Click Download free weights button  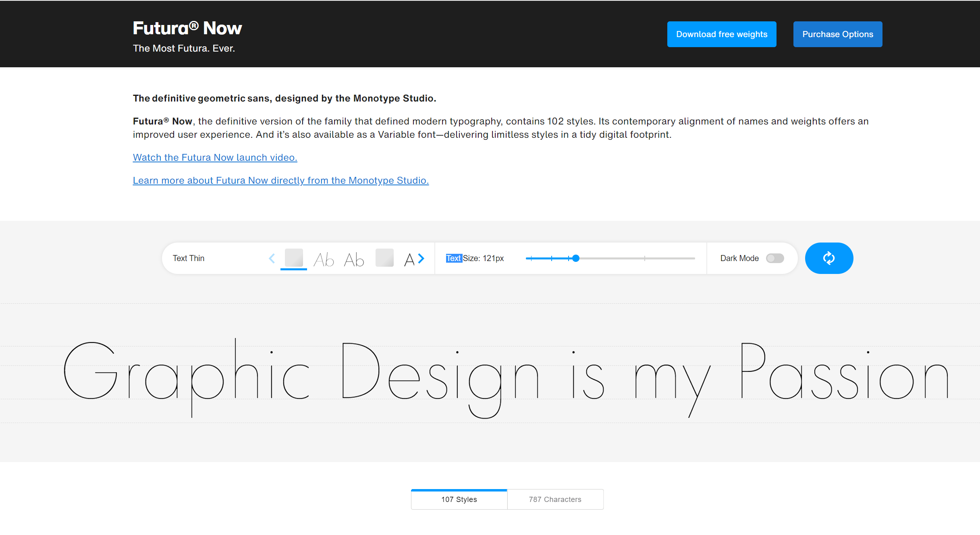point(722,34)
